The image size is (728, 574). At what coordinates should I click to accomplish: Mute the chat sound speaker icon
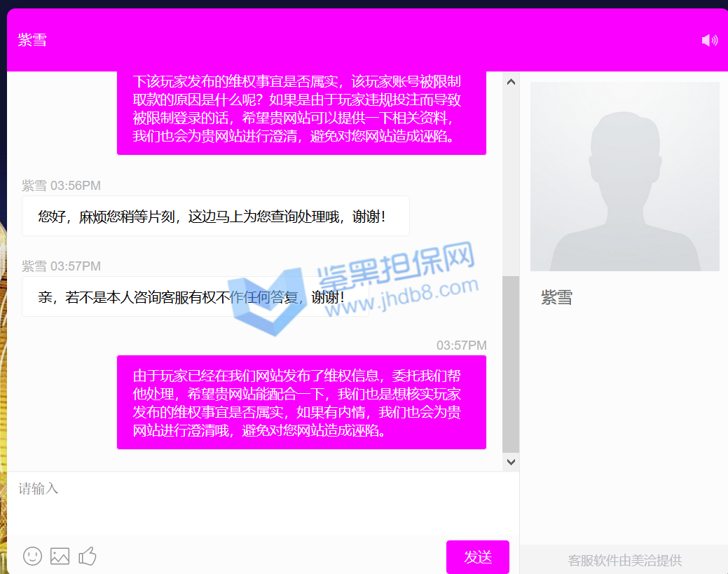709,41
